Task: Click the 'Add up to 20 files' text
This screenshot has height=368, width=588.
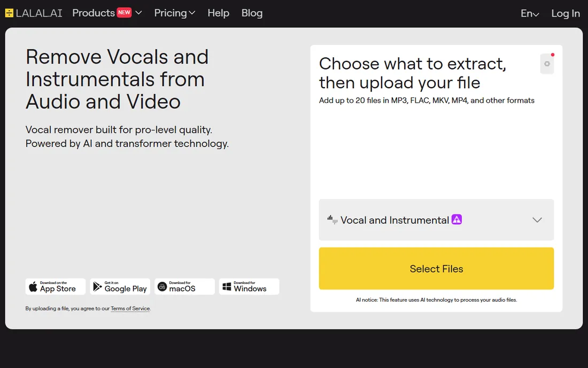Action: click(427, 101)
